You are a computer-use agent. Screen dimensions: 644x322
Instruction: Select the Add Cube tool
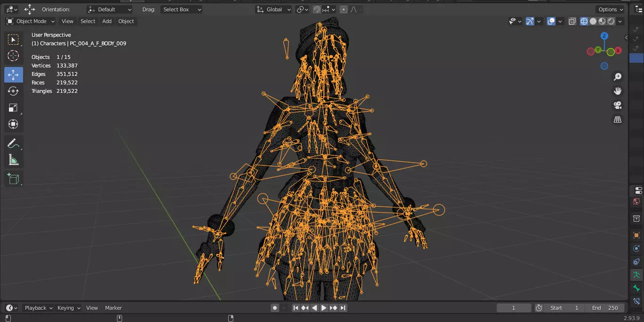pyautogui.click(x=13, y=179)
